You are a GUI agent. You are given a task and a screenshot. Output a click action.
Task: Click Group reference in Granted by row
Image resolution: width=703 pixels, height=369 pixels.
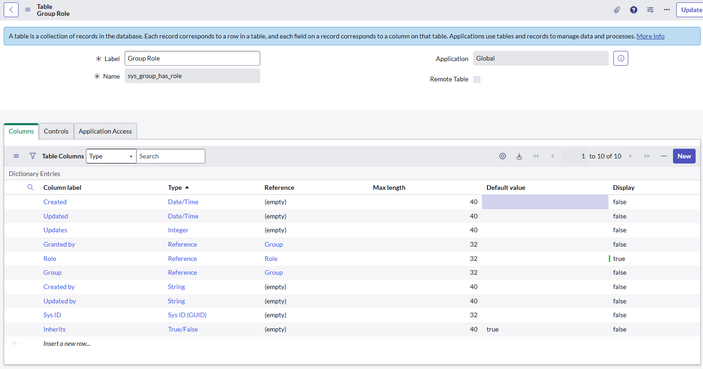tap(273, 244)
